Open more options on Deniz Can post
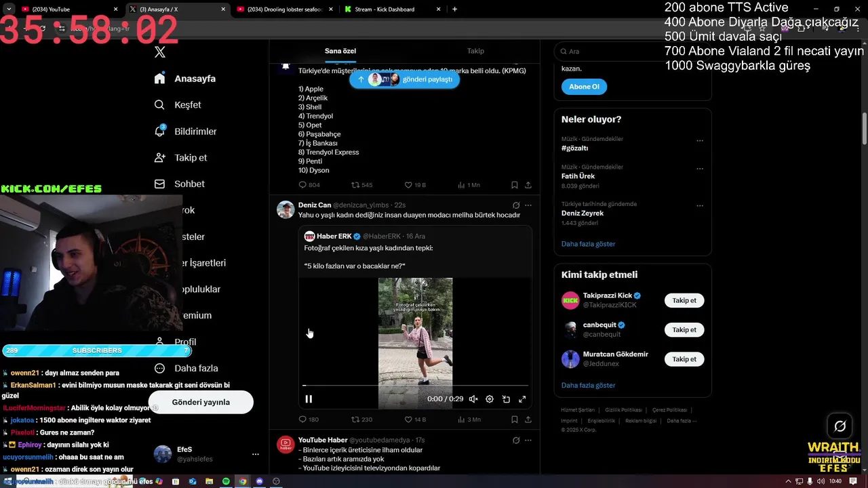 pos(528,205)
